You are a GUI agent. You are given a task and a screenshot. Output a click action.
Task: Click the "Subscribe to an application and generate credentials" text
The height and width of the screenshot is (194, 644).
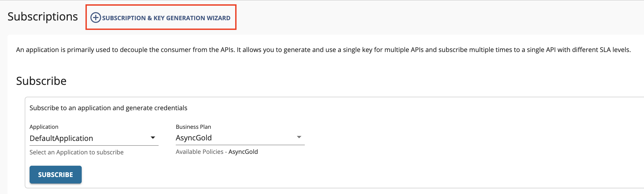click(x=108, y=108)
